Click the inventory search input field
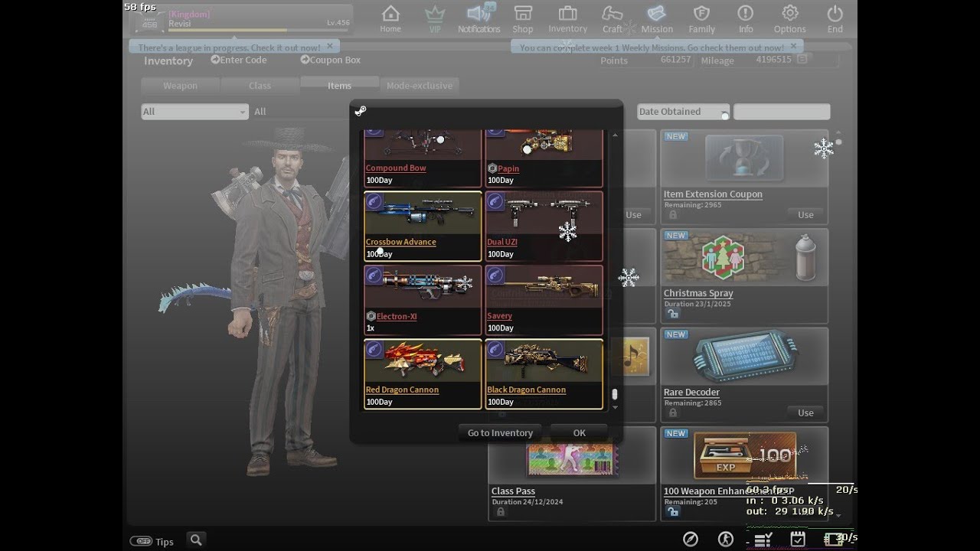The width and height of the screenshot is (980, 551). point(782,112)
